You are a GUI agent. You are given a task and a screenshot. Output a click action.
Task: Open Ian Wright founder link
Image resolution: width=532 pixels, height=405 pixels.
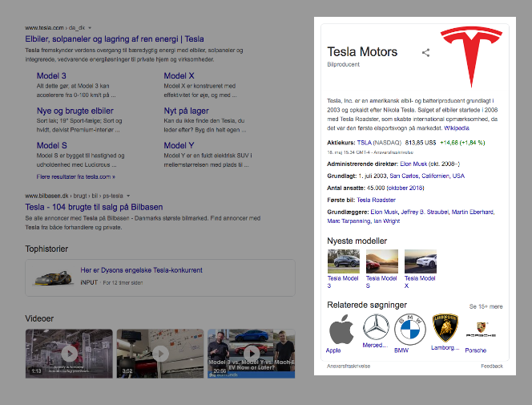coord(387,221)
